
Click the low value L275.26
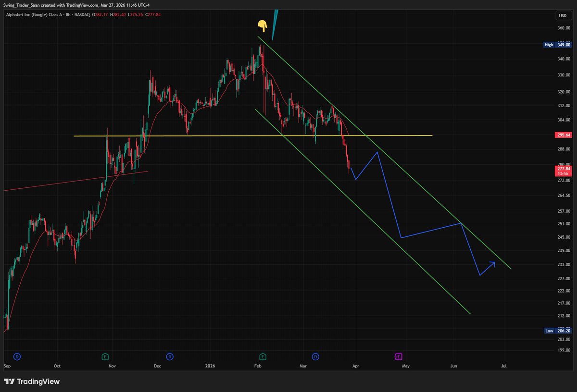pos(135,15)
